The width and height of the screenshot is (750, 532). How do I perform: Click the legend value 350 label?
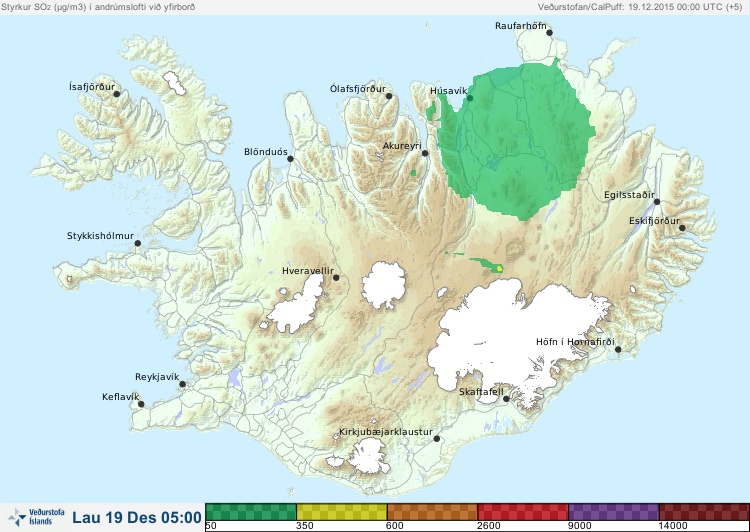pyautogui.click(x=305, y=526)
